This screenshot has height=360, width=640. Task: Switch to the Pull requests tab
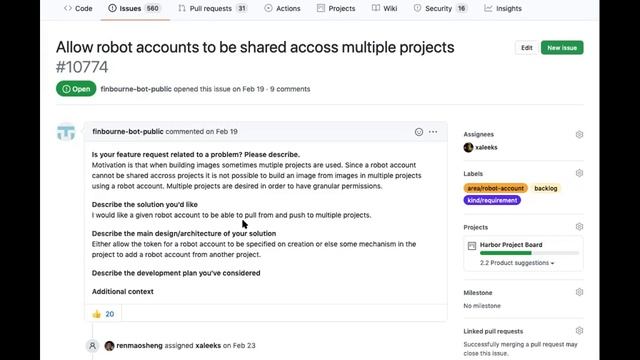click(x=213, y=8)
